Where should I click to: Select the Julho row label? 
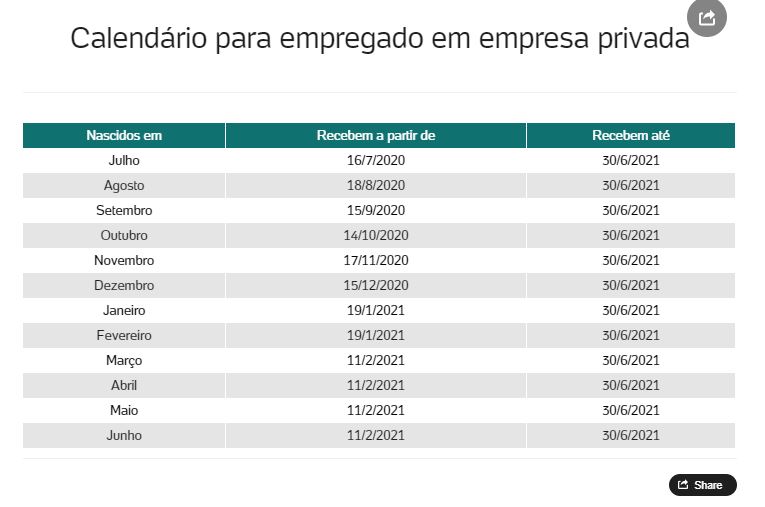tap(124, 160)
